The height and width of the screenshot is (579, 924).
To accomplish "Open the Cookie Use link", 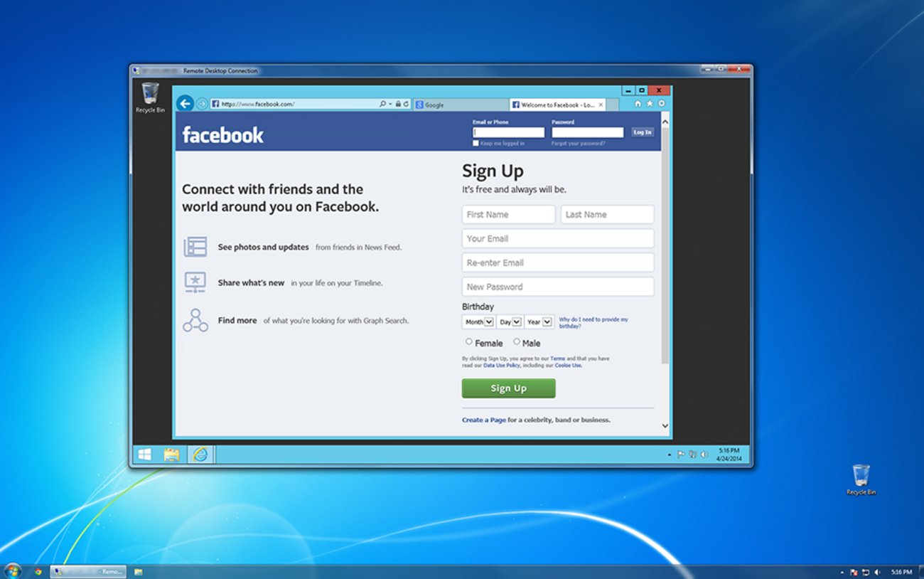I will 568,366.
